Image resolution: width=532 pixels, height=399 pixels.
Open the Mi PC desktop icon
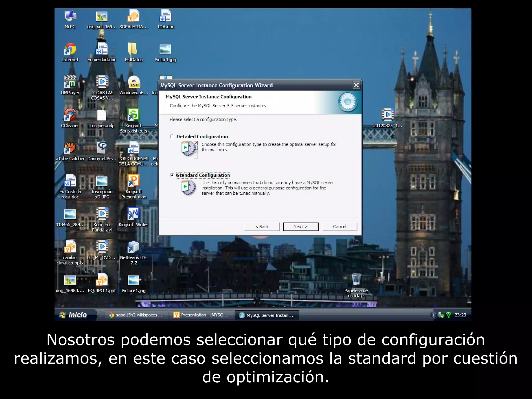coord(70,17)
